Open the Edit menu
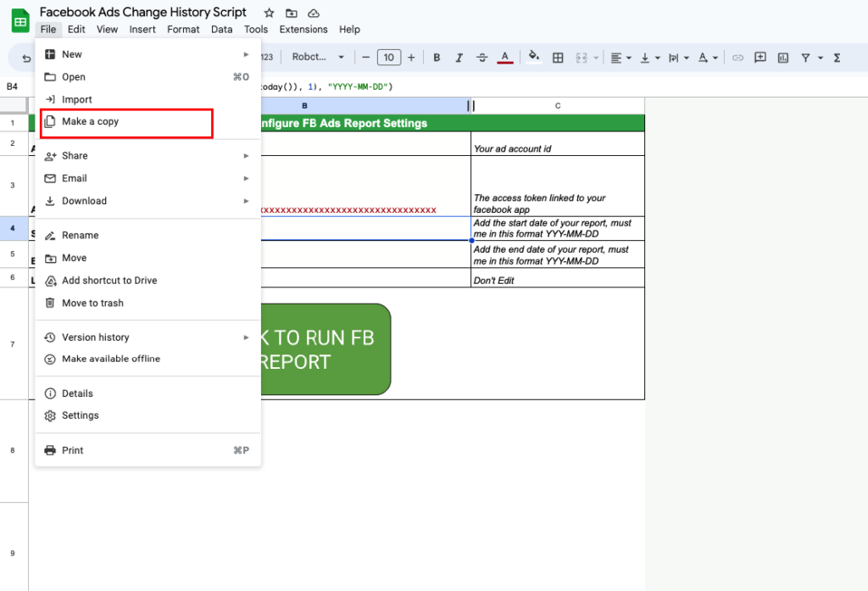The width and height of the screenshot is (868, 591). [x=76, y=30]
